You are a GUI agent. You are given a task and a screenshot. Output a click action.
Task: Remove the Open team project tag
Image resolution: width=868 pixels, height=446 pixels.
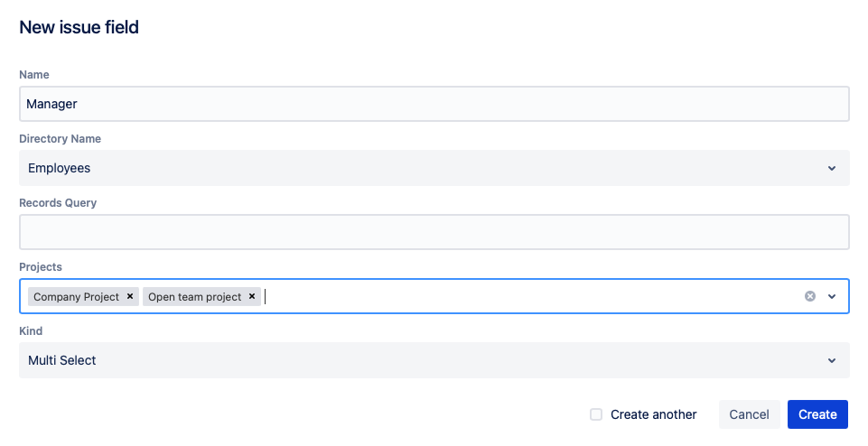coord(252,296)
